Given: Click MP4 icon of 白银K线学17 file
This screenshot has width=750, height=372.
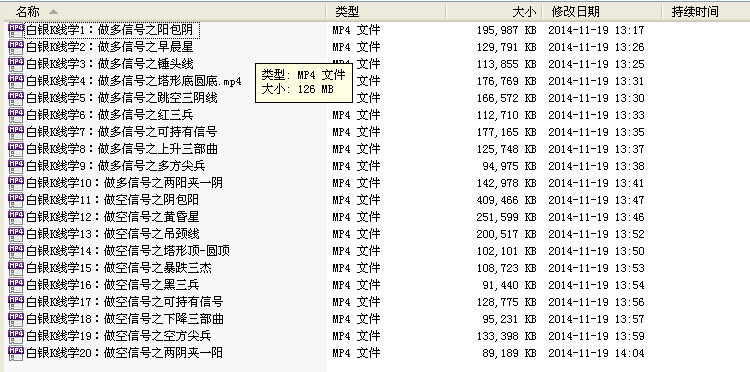Looking at the screenshot, I should tap(16, 302).
